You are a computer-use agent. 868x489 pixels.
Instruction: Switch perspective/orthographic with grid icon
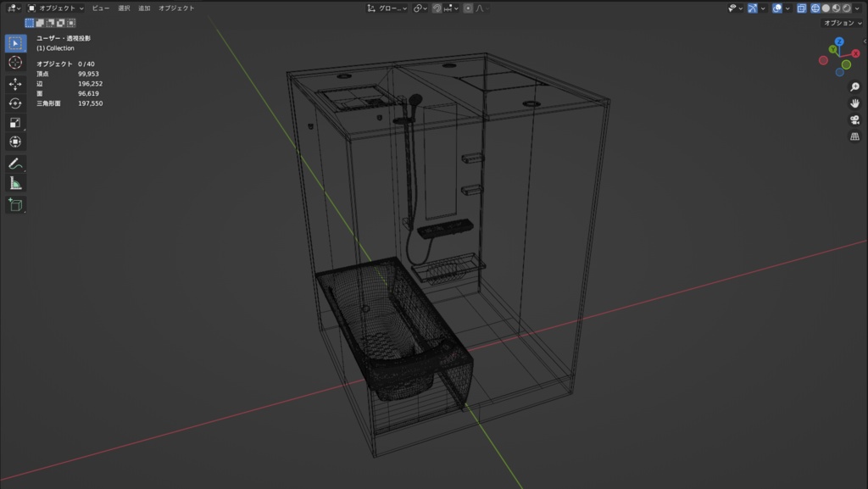pyautogui.click(x=854, y=136)
